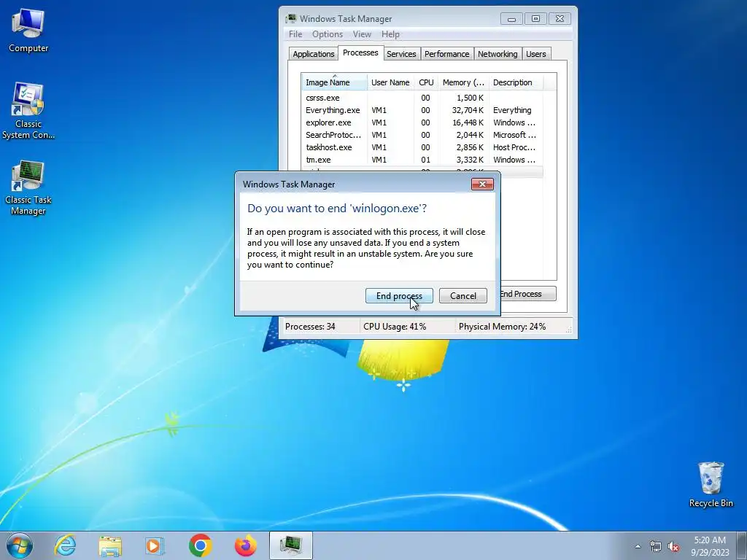Click the muted volume tray icon
Viewport: 747px width, 560px height.
[673, 546]
